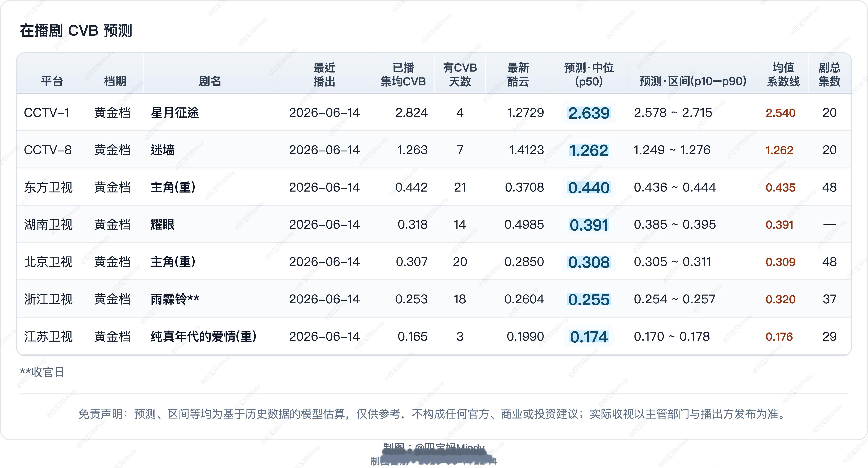
Task: Click the aired average CVB 0.318
Action: click(412, 225)
